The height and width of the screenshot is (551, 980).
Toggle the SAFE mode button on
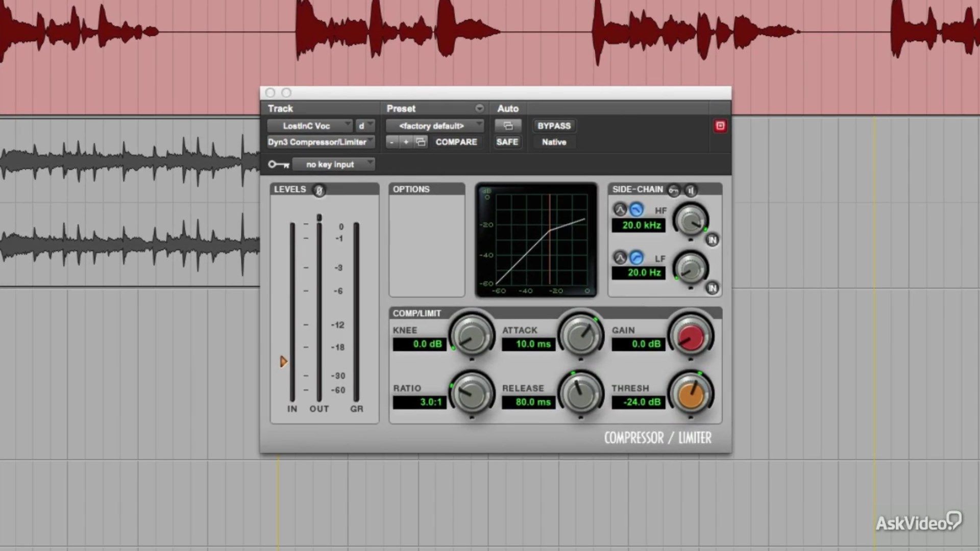[506, 142]
